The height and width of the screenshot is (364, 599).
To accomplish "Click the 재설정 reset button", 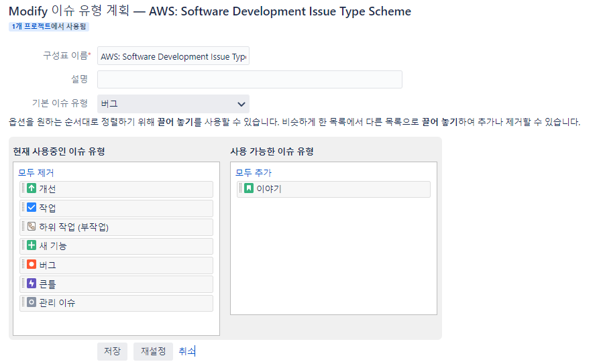I will click(153, 351).
